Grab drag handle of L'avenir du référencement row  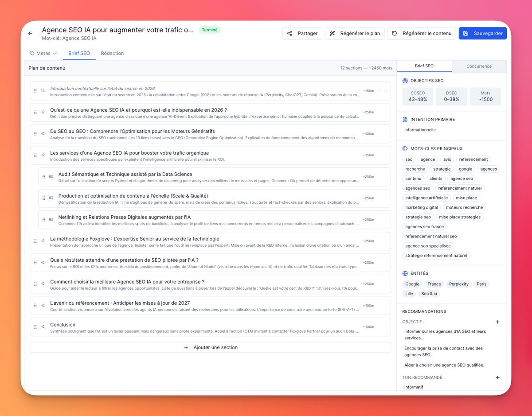pyautogui.click(x=35, y=306)
